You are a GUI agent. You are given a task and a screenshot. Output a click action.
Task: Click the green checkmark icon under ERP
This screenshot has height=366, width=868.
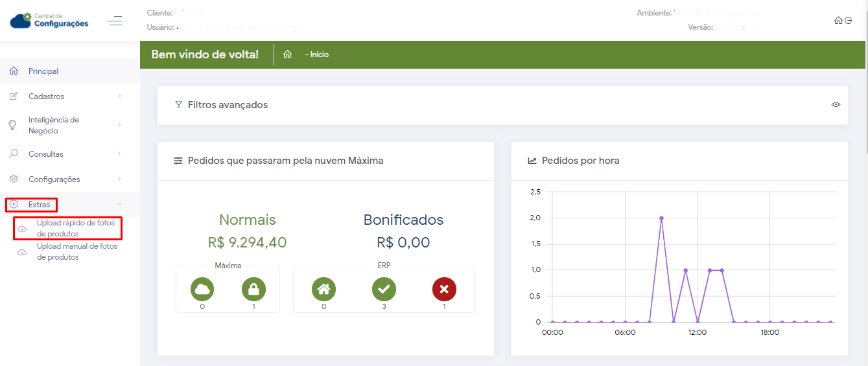click(x=384, y=289)
